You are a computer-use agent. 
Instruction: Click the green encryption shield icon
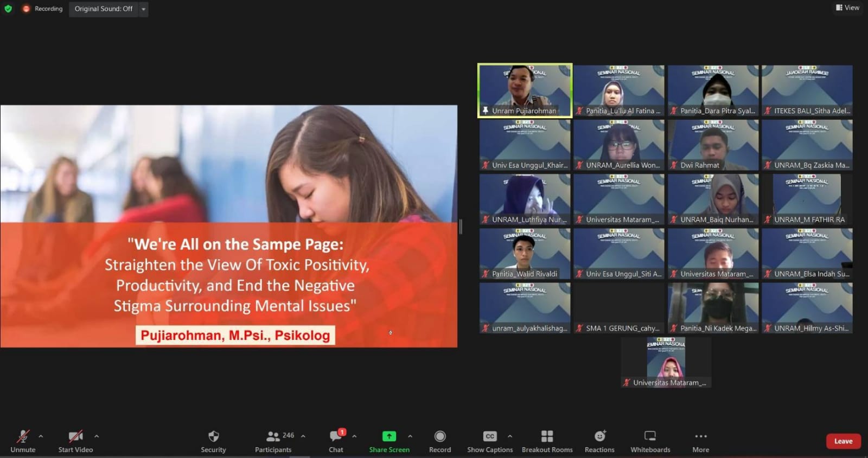tap(8, 9)
